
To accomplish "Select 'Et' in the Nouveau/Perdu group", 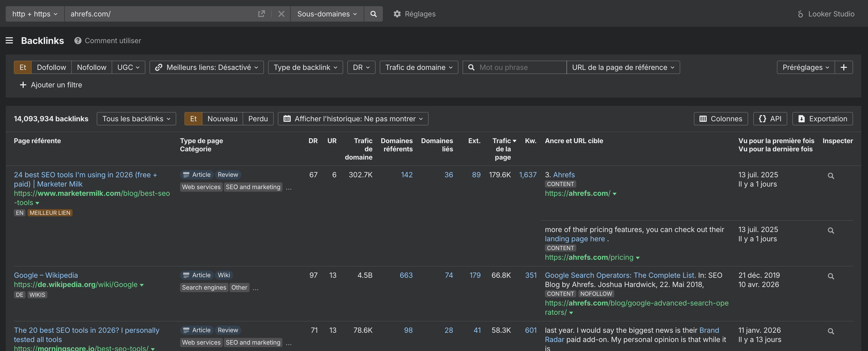I will [193, 119].
